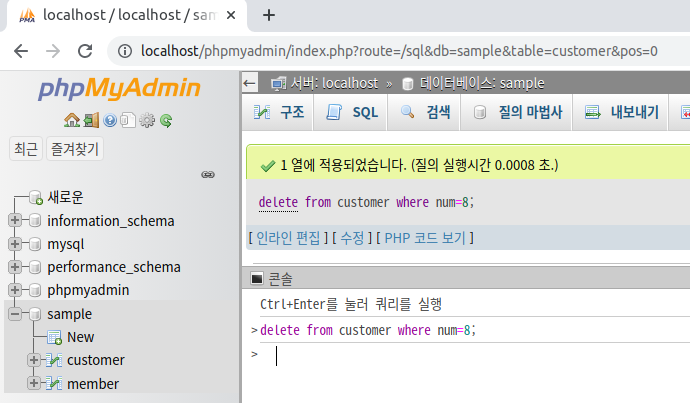This screenshot has width=690, height=403.
Task: Open the 내보내기 (Export) tab
Action: pos(621,113)
